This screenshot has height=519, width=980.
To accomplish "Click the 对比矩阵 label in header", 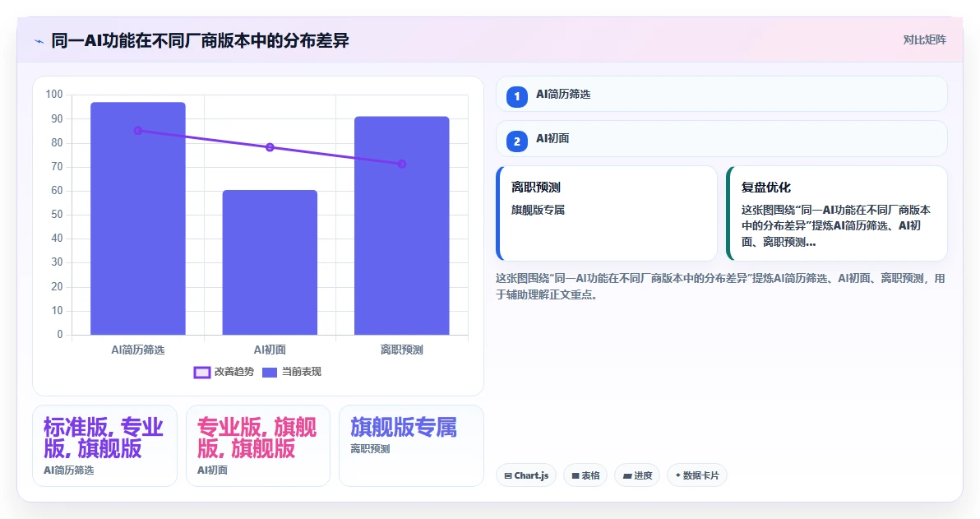I will point(924,40).
